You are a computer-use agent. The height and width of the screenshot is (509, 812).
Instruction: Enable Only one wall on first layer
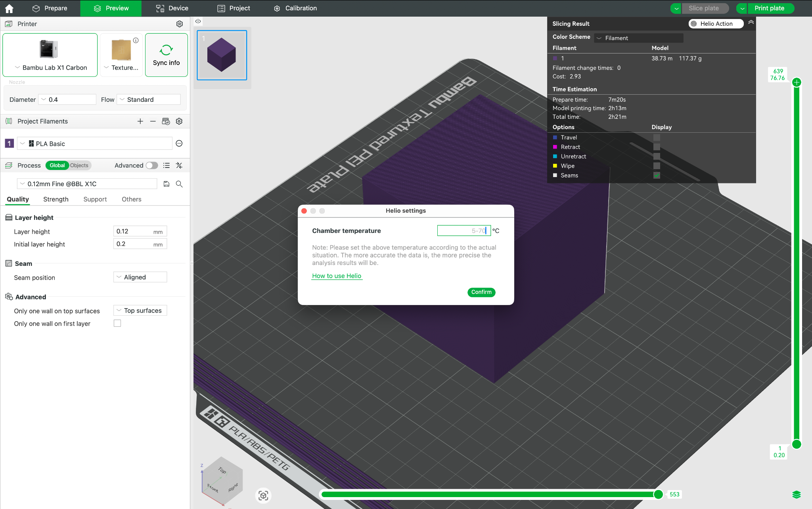pos(117,323)
